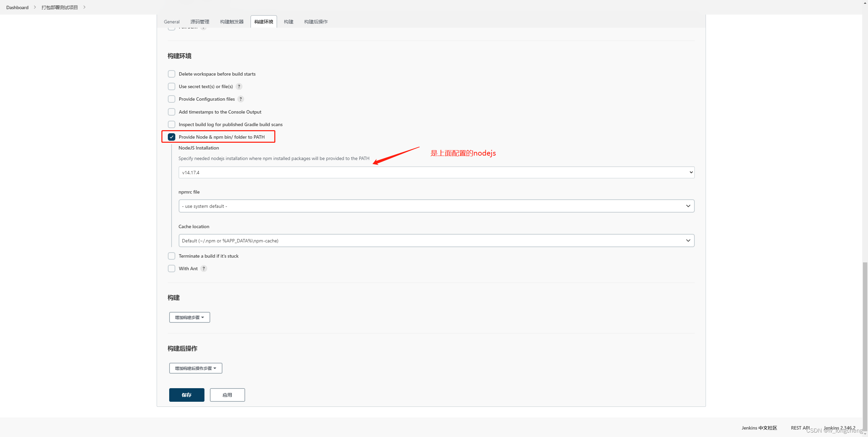Click 应用 apply button

point(228,395)
